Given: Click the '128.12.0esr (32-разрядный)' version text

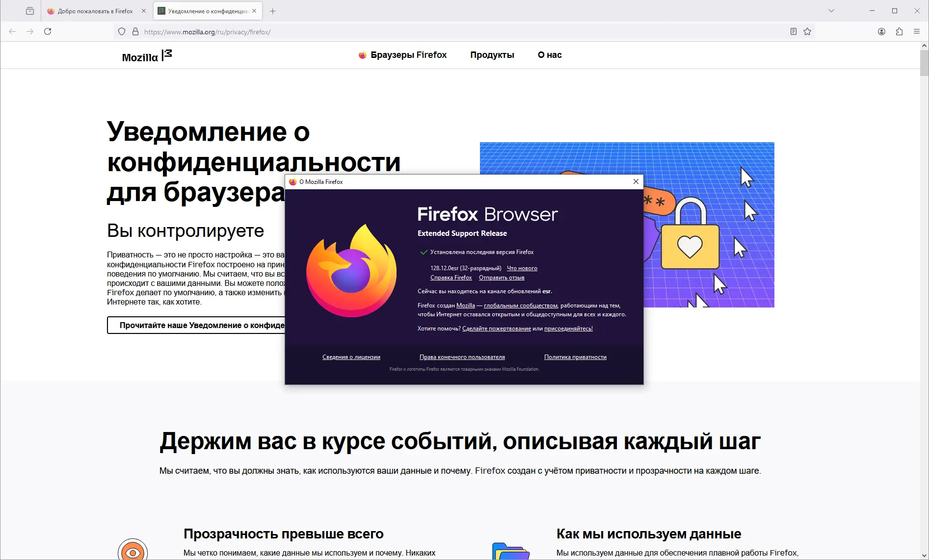Looking at the screenshot, I should click(466, 268).
